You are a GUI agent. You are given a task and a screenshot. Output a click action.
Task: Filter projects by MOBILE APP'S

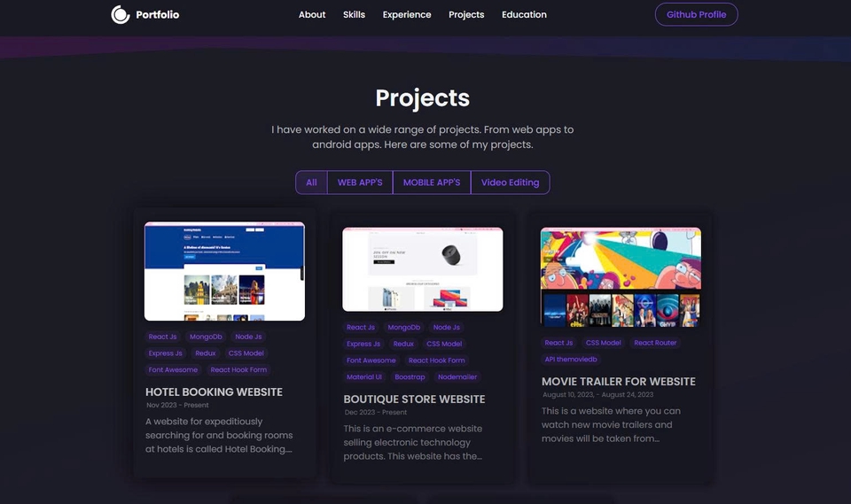click(x=432, y=182)
